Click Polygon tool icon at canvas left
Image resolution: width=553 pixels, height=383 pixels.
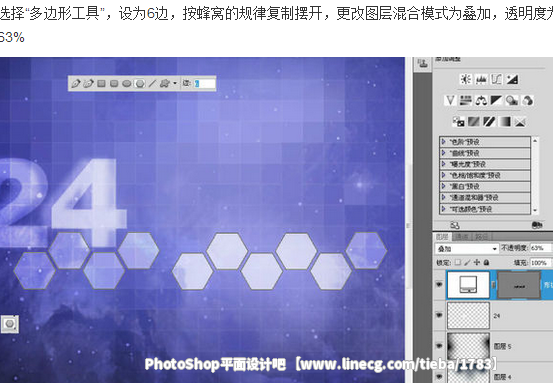tap(10, 324)
